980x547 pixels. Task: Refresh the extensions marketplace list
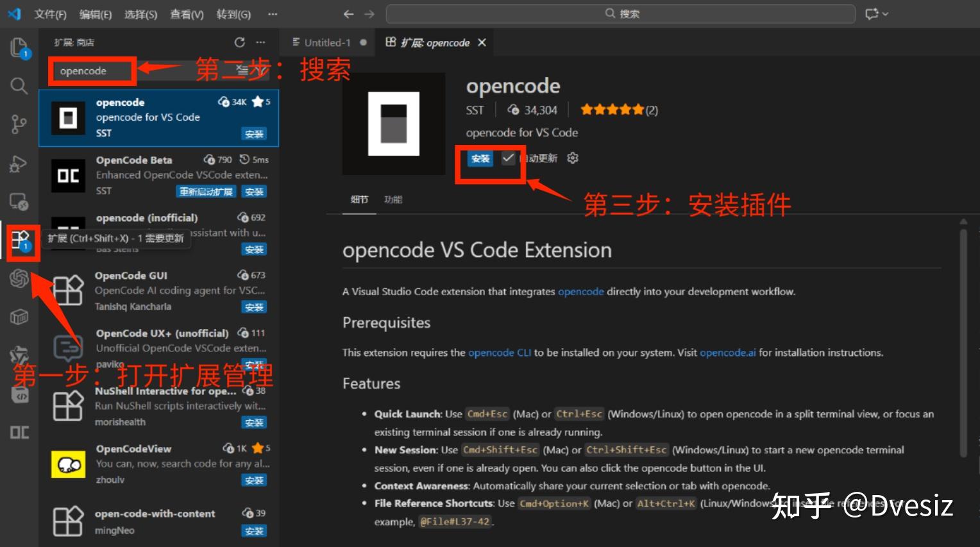coord(240,42)
